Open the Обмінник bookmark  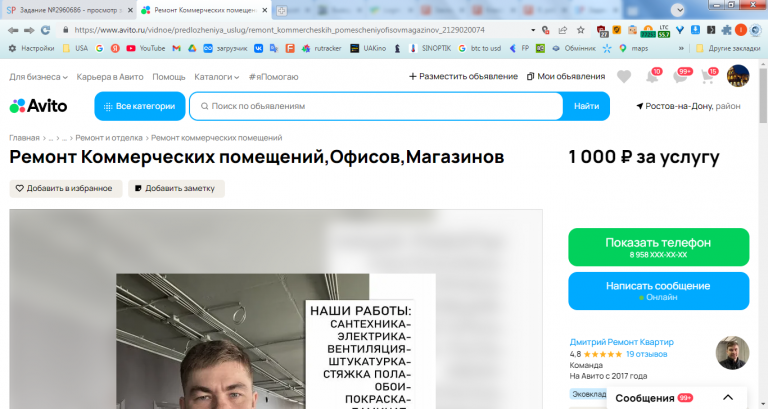[574, 48]
